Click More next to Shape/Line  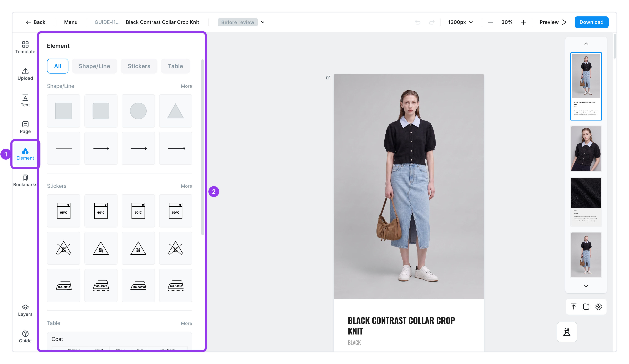click(186, 86)
